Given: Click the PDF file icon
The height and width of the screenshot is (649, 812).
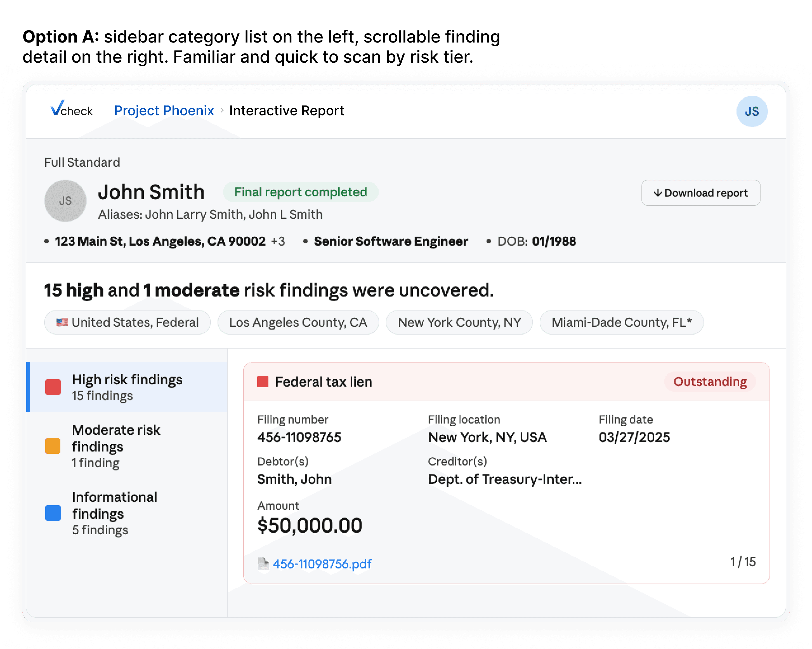Looking at the screenshot, I should [x=263, y=564].
